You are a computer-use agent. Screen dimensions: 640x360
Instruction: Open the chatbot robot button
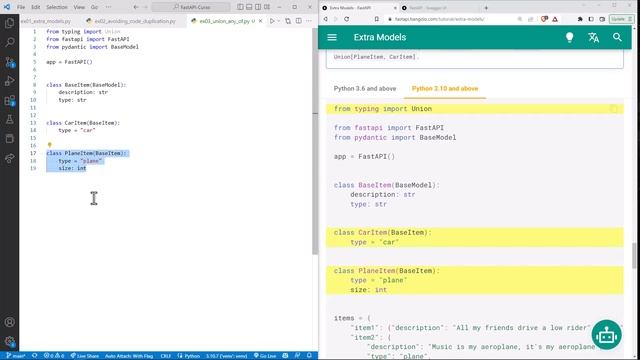click(x=607, y=335)
